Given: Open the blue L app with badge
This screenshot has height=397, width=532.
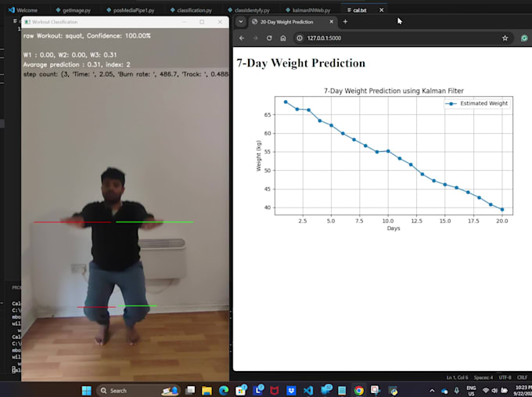Looking at the screenshot, I should (x=258, y=391).
